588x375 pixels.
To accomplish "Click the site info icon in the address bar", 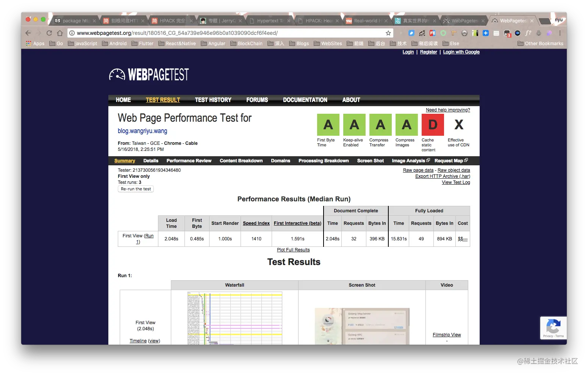I will (72, 33).
